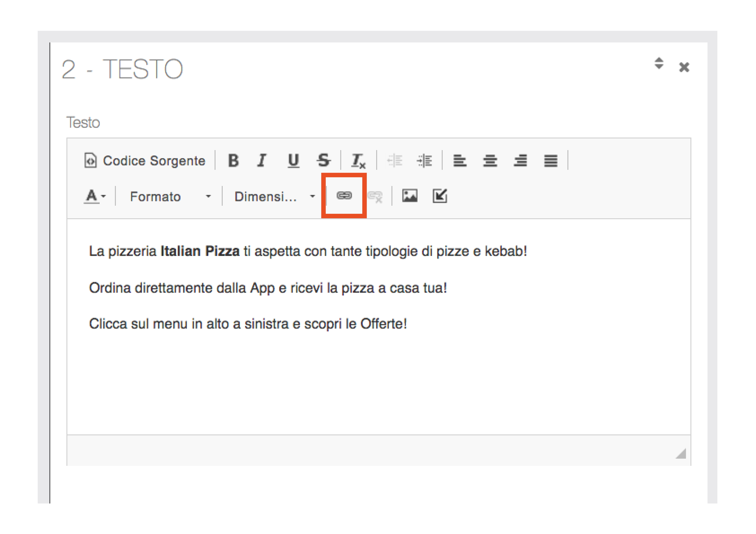Viewport: 756px width, 534px height.
Task: Click the Unlink icon
Action: point(375,196)
